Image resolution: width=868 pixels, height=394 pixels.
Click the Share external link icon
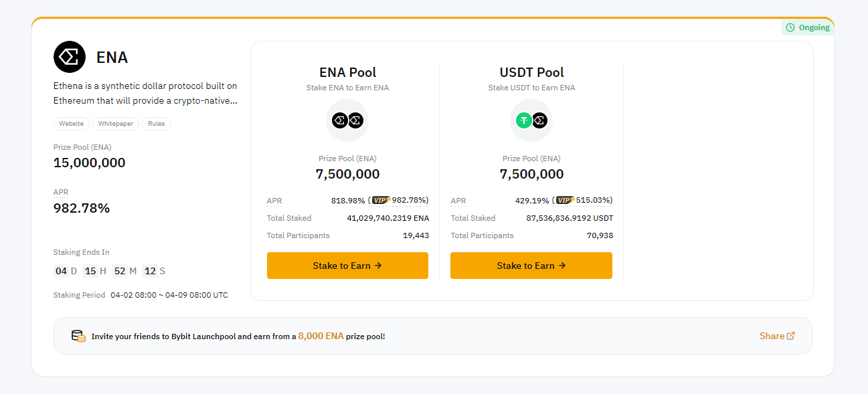790,336
